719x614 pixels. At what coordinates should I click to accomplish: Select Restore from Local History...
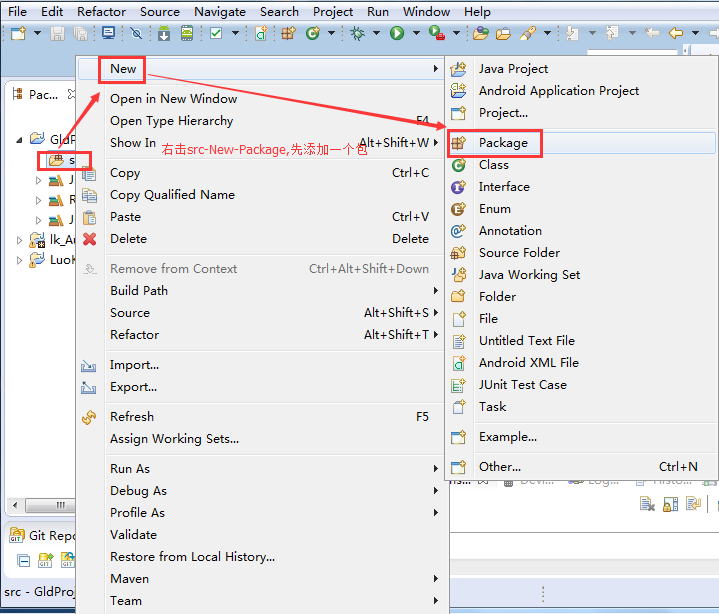tap(193, 557)
